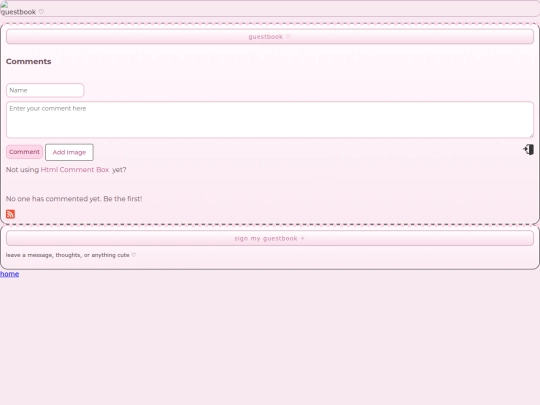Follow the home link

click(10, 274)
